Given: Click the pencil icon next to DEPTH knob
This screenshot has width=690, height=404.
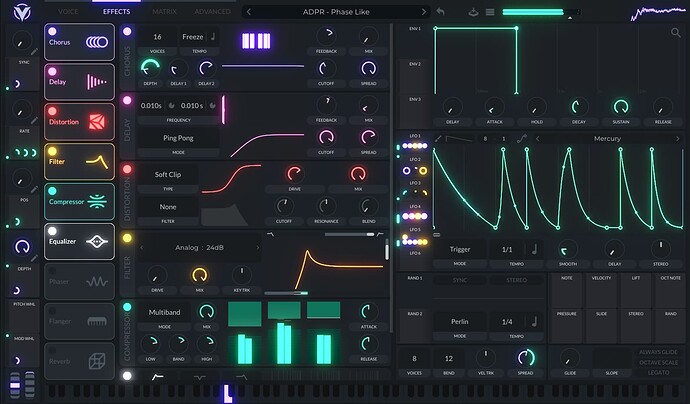Looking at the screenshot, I should point(34,258).
